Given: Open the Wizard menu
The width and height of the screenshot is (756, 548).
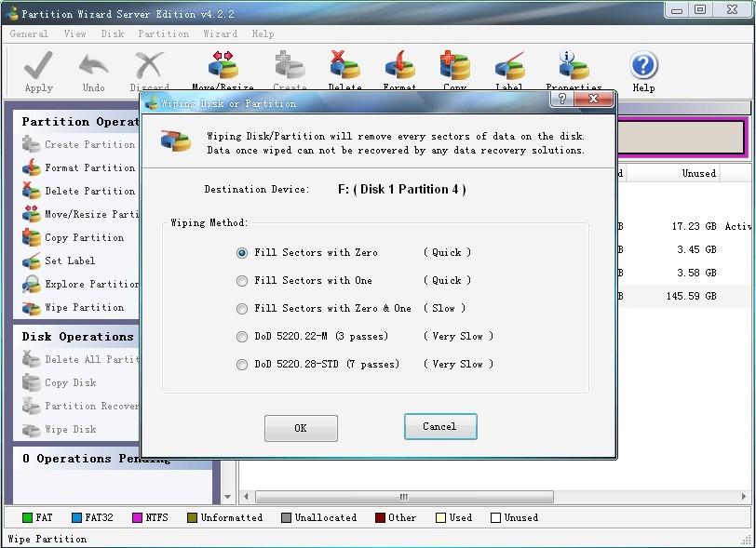Looking at the screenshot, I should click(220, 33).
